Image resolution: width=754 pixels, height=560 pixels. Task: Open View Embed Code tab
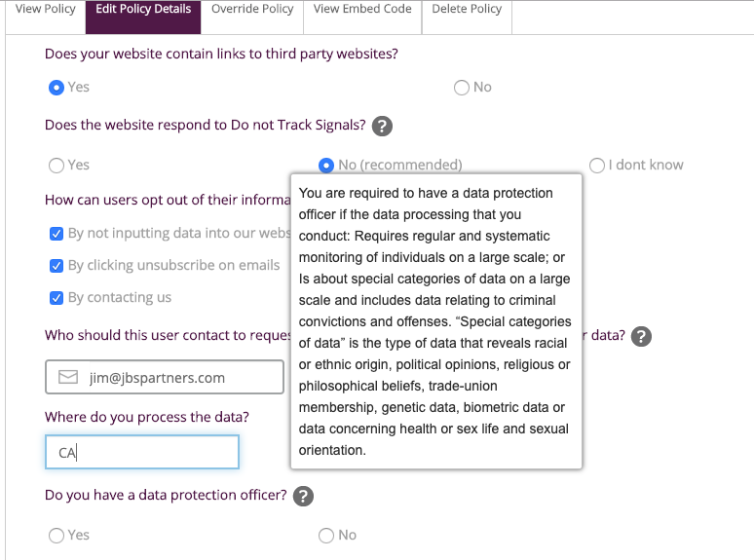[362, 10]
